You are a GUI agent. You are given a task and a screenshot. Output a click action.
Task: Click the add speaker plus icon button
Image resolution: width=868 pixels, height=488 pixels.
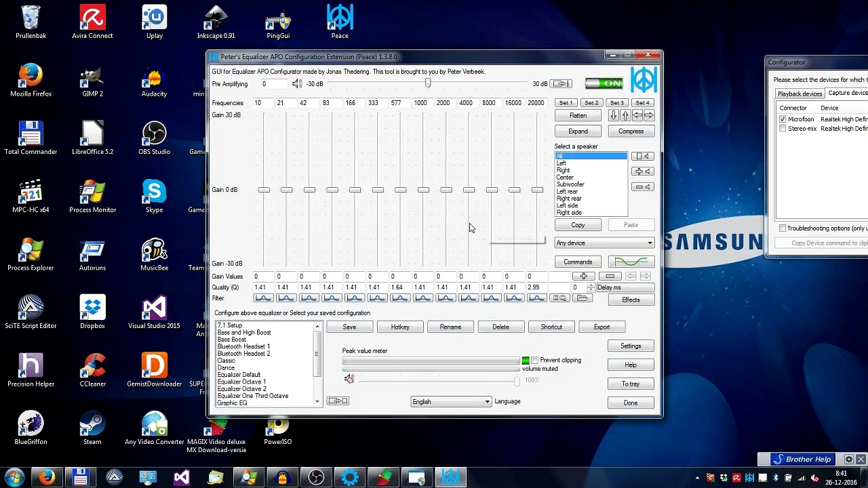pyautogui.click(x=642, y=171)
